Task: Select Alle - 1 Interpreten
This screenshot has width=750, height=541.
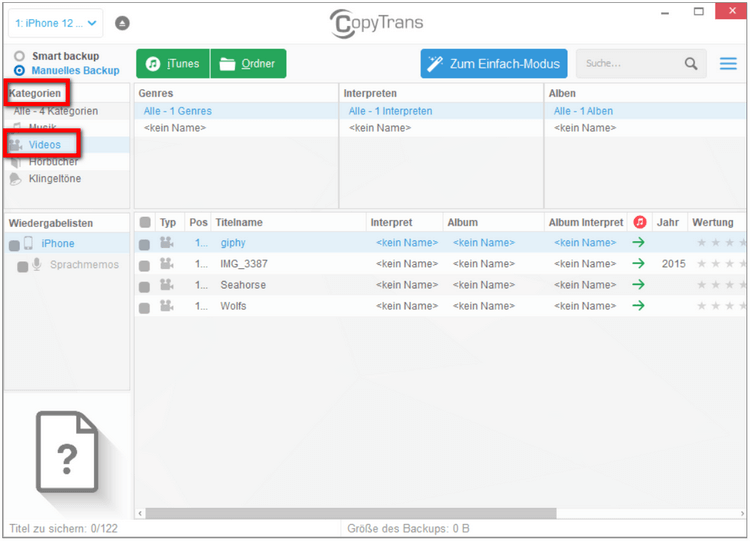Action: (441, 111)
